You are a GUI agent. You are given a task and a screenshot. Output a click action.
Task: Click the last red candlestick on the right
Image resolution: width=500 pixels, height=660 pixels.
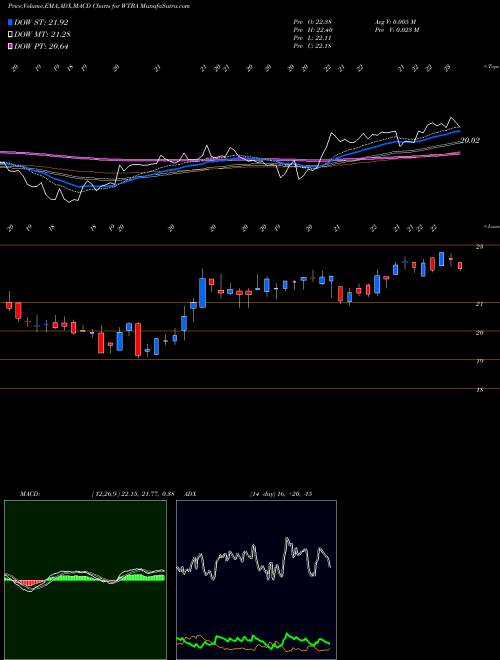click(460, 266)
